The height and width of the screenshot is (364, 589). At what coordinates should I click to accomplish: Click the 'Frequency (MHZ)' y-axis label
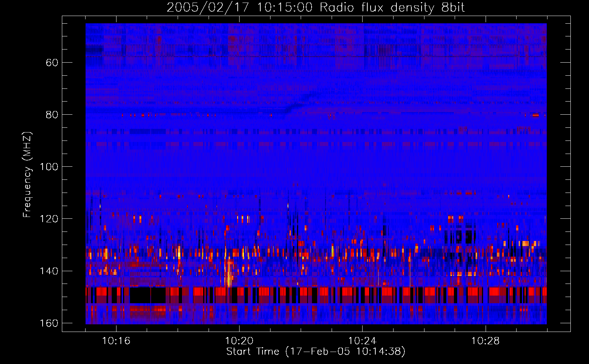27,175
